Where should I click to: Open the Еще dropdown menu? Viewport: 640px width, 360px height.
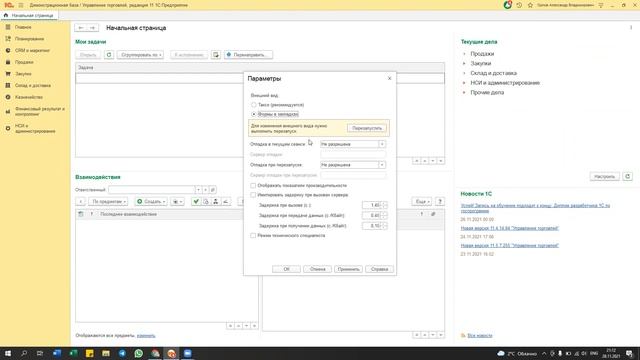pyautogui.click(x=422, y=201)
